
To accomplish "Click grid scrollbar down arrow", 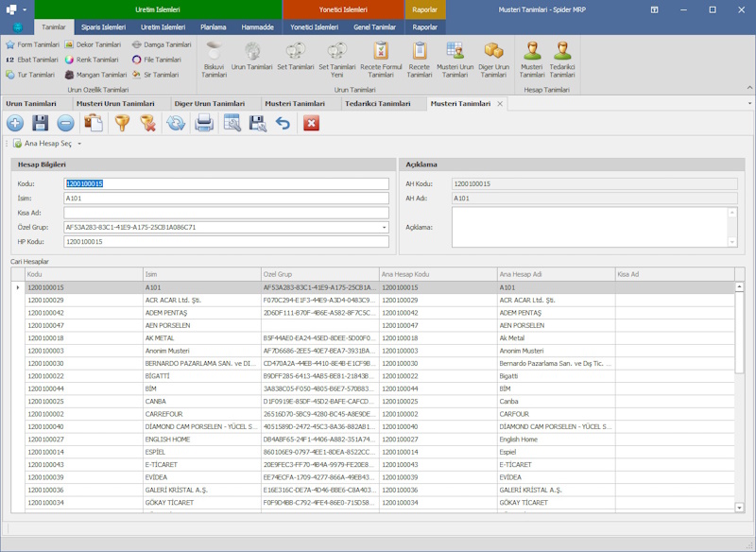I will (740, 508).
